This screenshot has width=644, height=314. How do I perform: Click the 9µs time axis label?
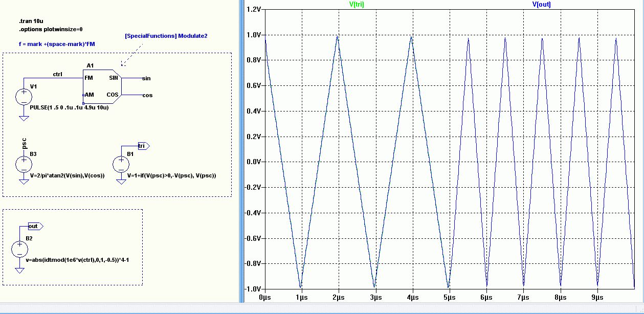pos(597,297)
